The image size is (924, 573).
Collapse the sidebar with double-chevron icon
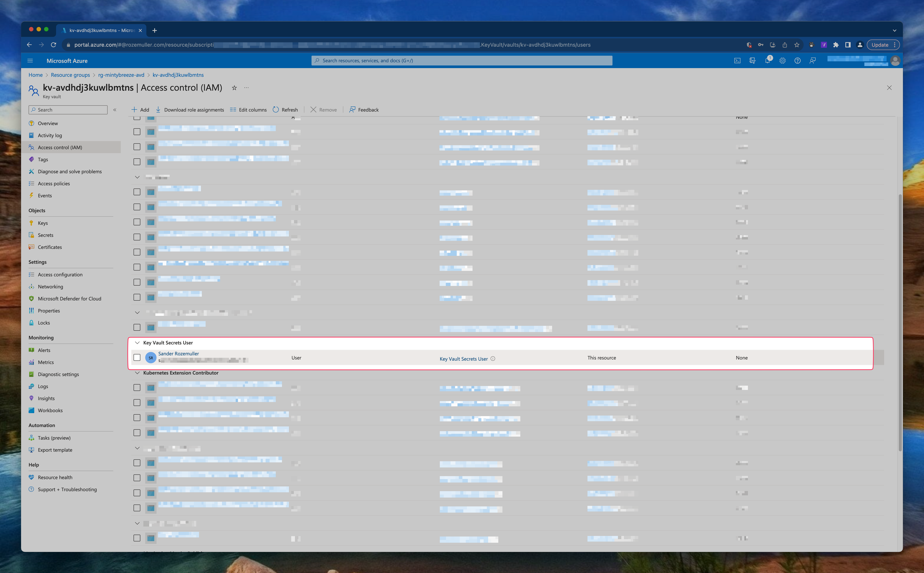click(115, 110)
